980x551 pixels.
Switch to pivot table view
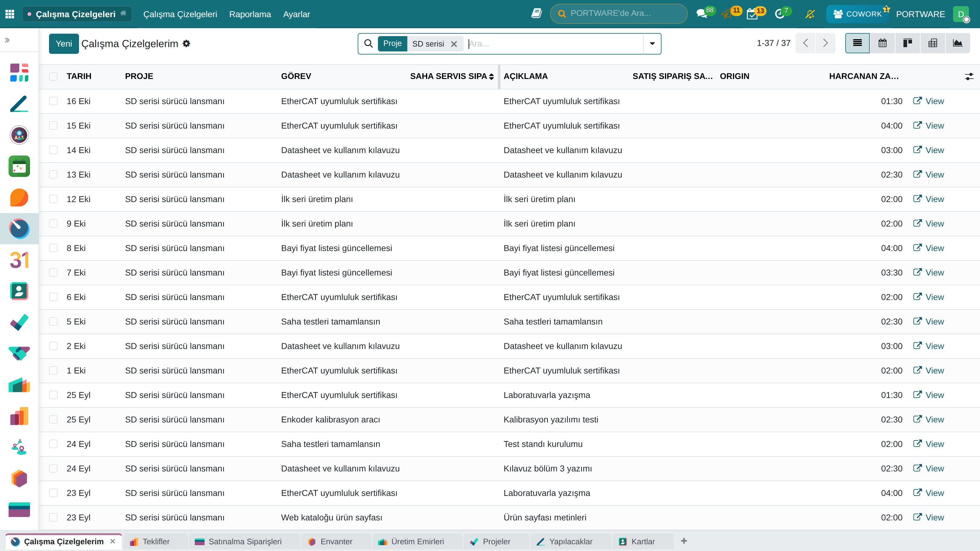click(933, 43)
